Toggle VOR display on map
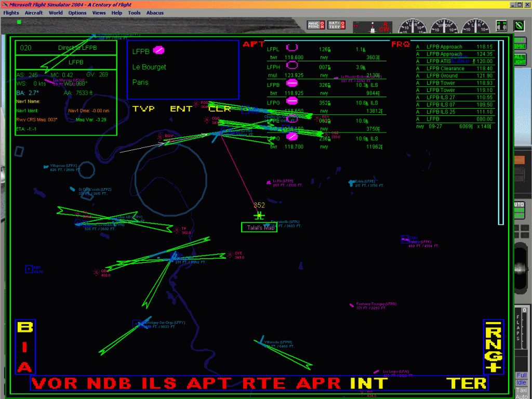Image resolution: width=532 pixels, height=399 pixels. [x=55, y=383]
